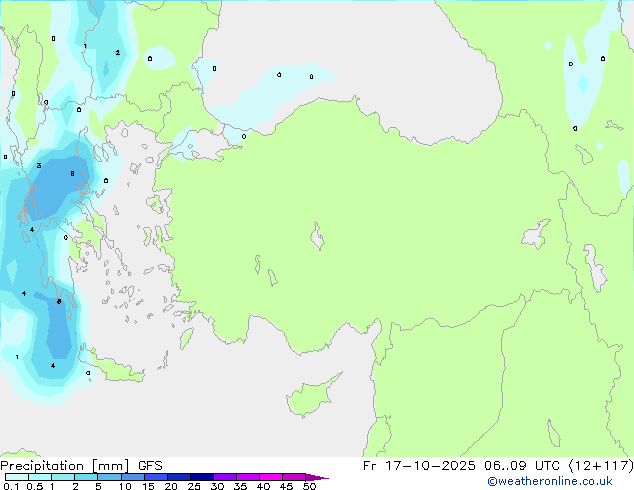Viewport: 634px width, 490px height.
Task: Click the 'Precipitation [mm]' title text
Action: 65,466
